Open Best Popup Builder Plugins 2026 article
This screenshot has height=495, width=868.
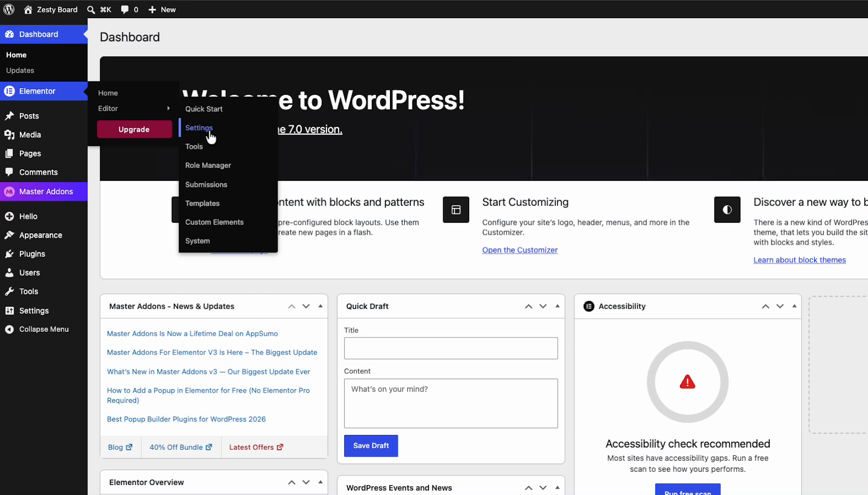(186, 419)
